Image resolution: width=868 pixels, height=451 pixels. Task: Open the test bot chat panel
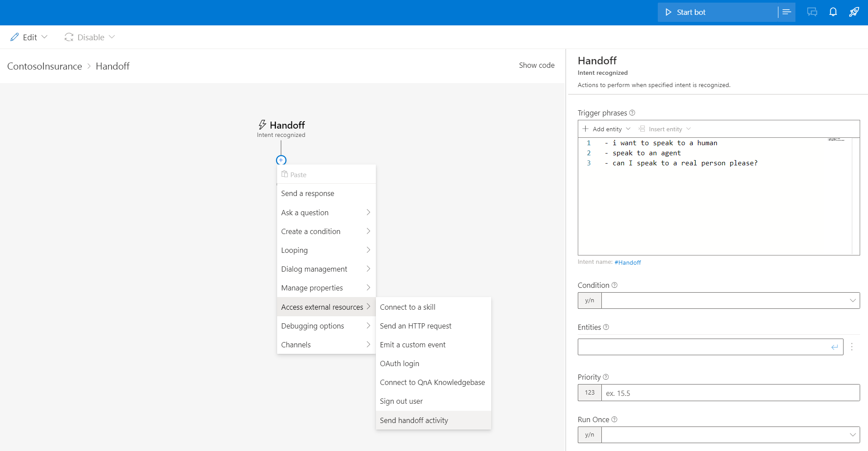click(812, 12)
